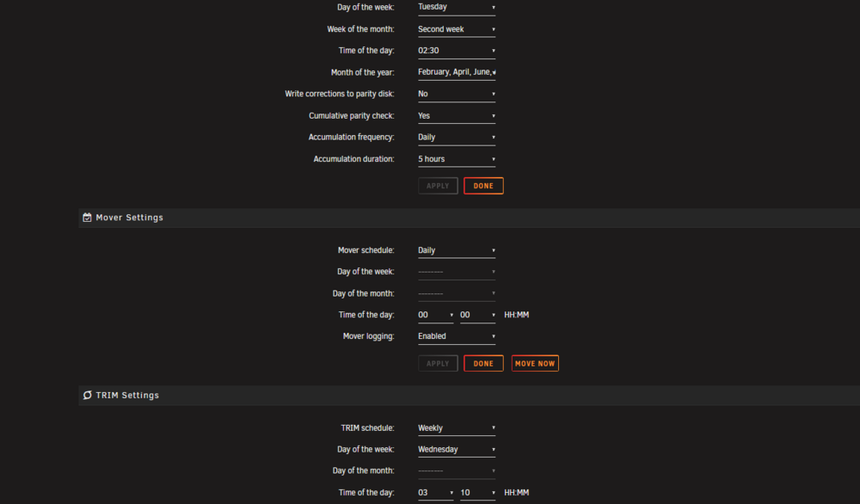Open Mover logging dropdown

(x=457, y=336)
